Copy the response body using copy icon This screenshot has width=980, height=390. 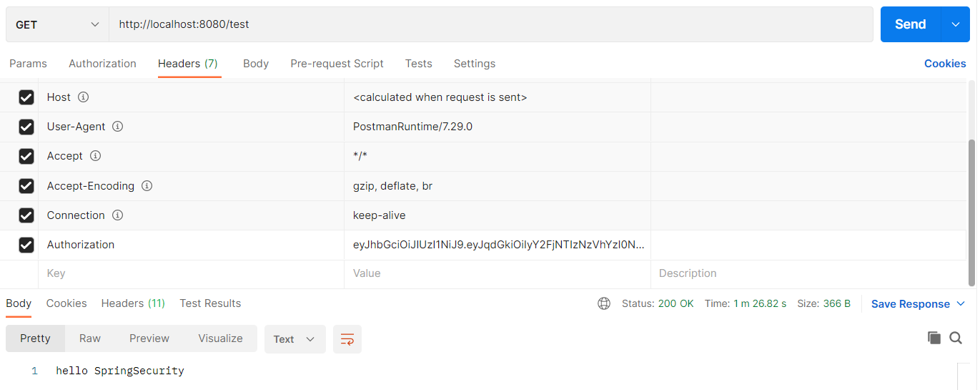pyautogui.click(x=934, y=338)
